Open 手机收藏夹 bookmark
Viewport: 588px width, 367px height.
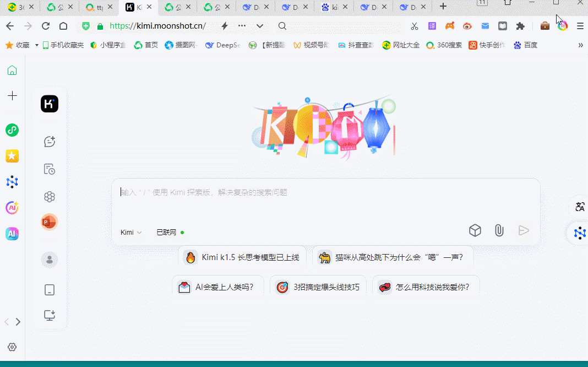point(63,45)
